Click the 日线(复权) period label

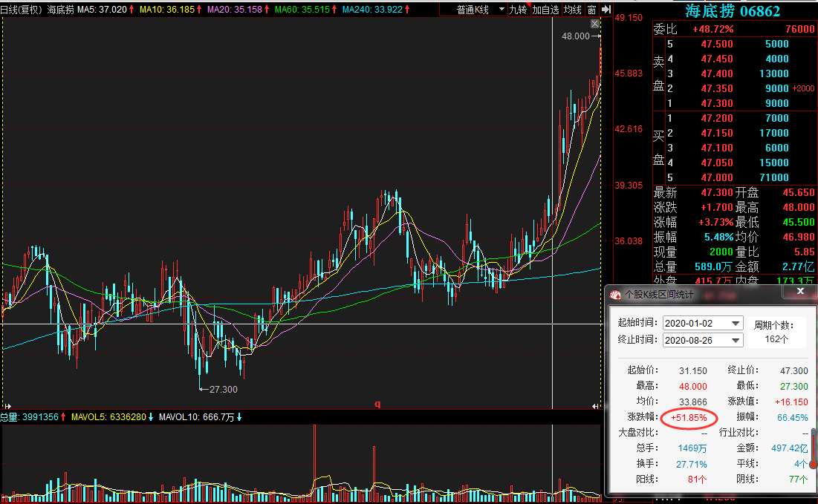(x=22, y=10)
